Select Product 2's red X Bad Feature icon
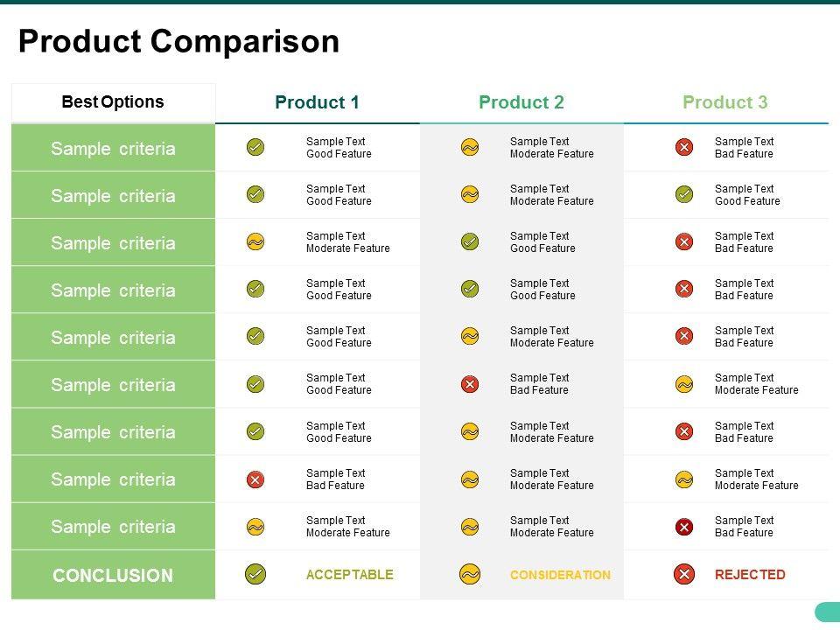 [x=470, y=384]
